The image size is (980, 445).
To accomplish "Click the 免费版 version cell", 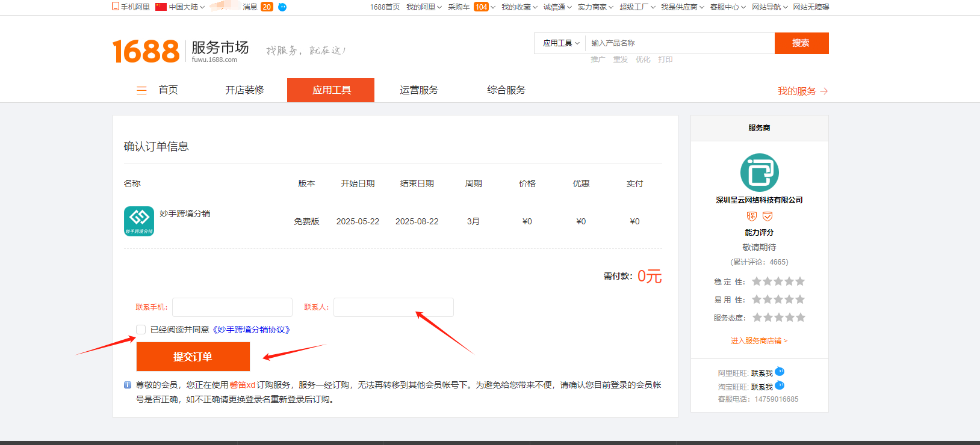I will 306,222.
